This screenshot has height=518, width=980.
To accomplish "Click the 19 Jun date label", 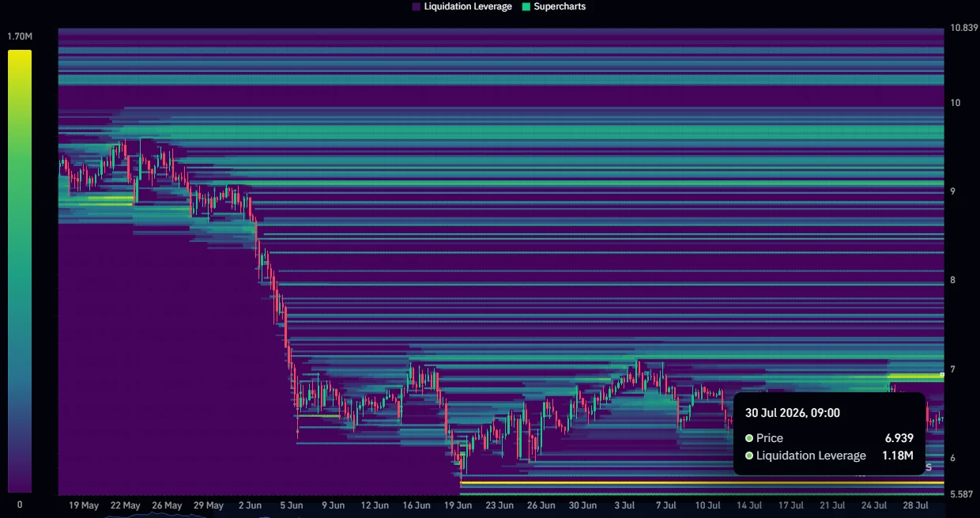I will tap(458, 505).
